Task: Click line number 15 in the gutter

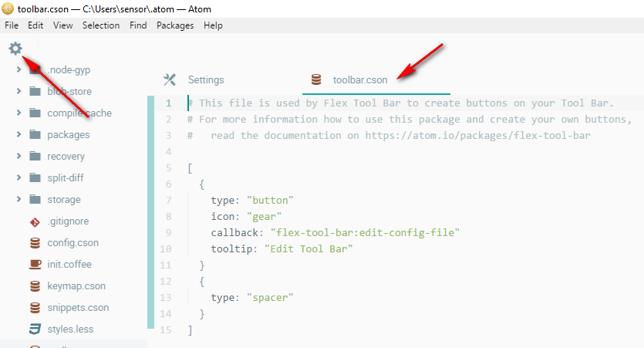Action: [x=166, y=330]
